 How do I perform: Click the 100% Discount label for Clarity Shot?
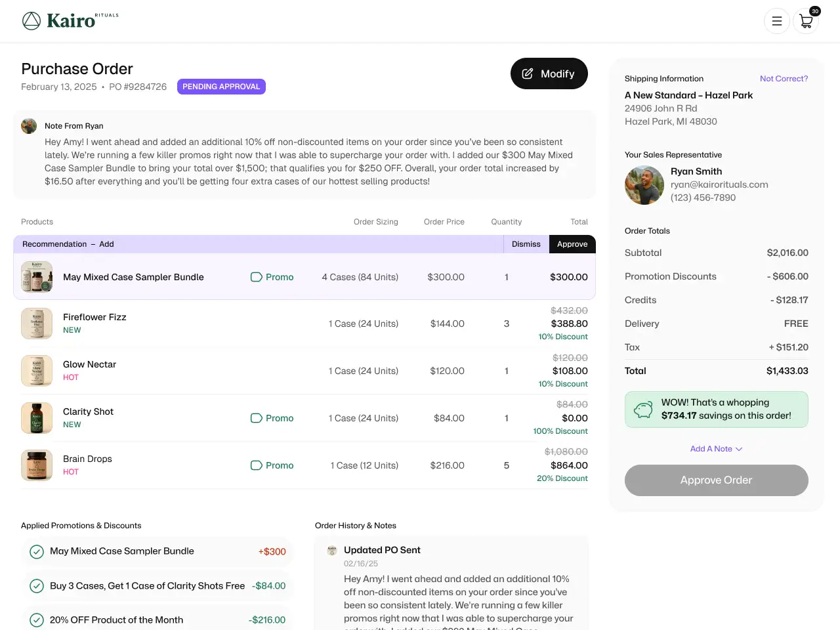(x=560, y=431)
